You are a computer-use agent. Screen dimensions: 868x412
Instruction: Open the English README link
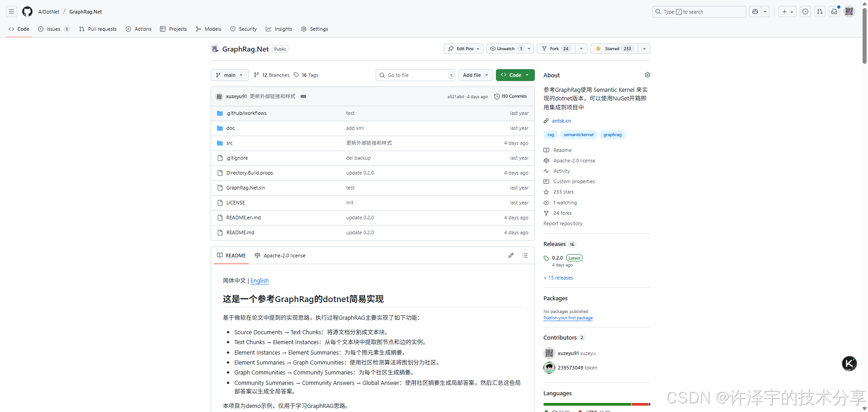(x=259, y=281)
